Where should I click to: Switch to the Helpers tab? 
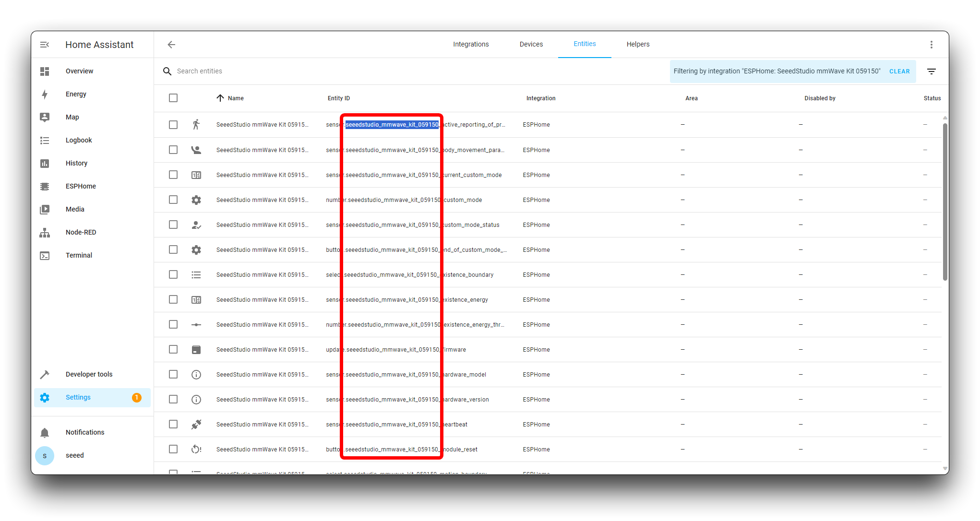[637, 44]
